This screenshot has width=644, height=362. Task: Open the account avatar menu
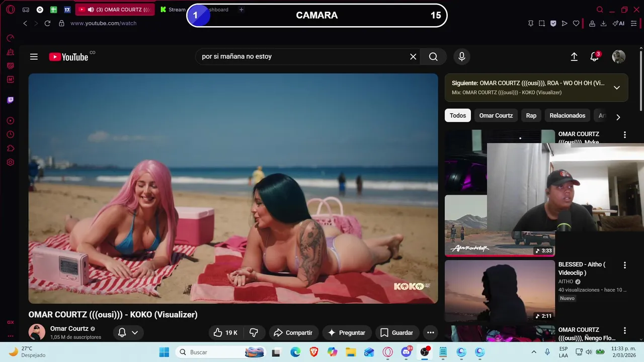618,57
